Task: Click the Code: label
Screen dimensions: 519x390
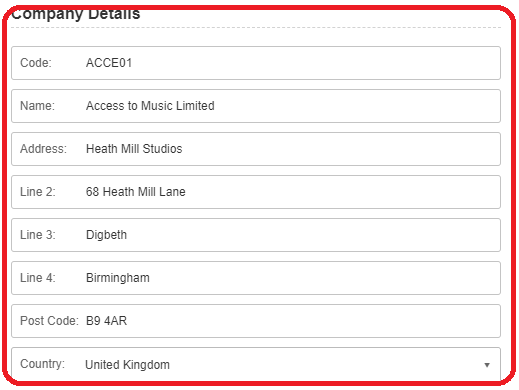Action: pos(36,63)
